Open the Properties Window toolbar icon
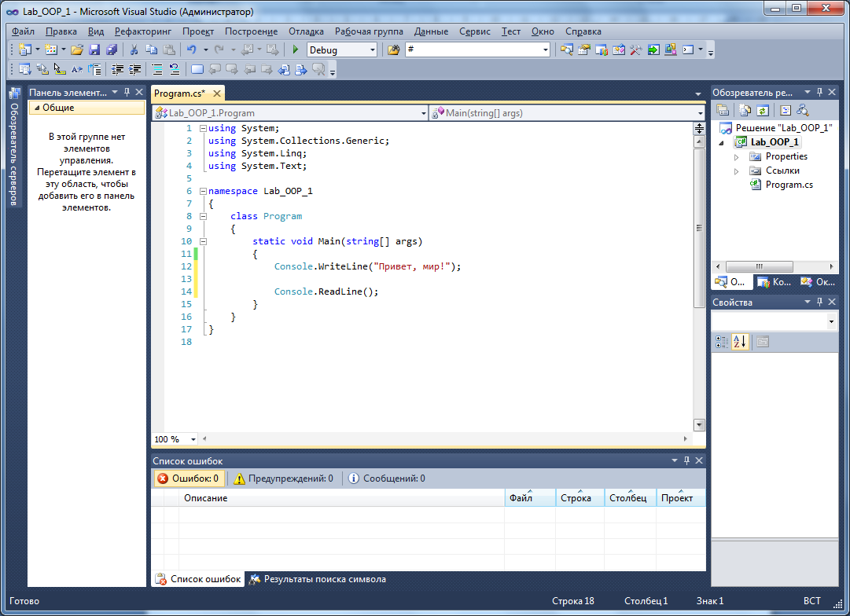This screenshot has width=850, height=616. coord(583,49)
